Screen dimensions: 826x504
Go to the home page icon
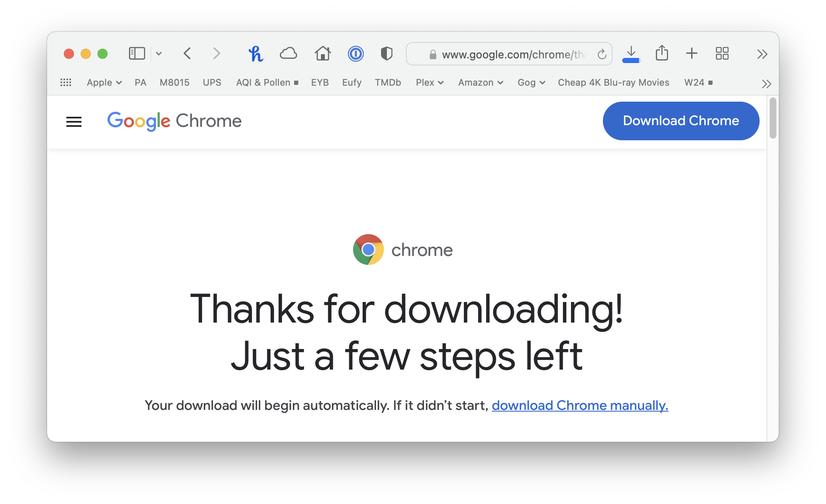pyautogui.click(x=322, y=54)
